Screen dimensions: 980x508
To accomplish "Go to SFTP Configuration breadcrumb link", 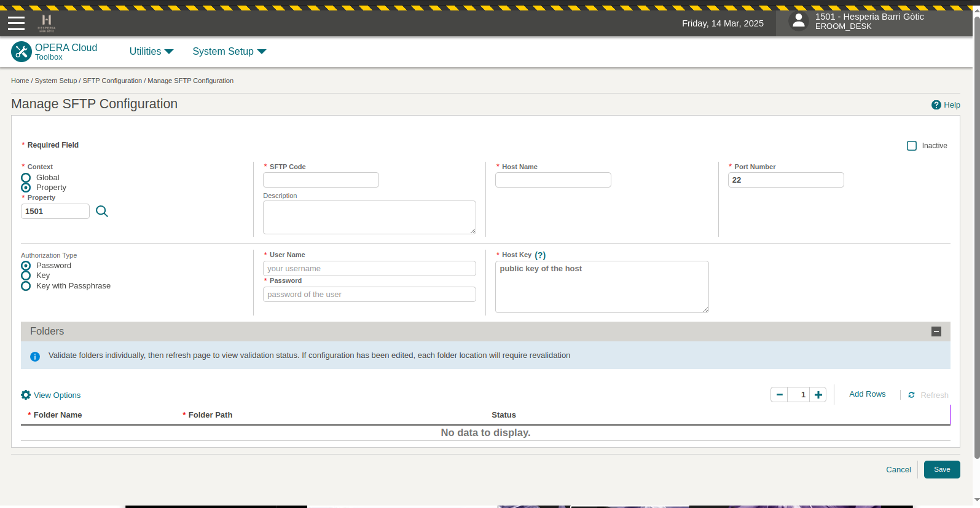I will point(112,81).
